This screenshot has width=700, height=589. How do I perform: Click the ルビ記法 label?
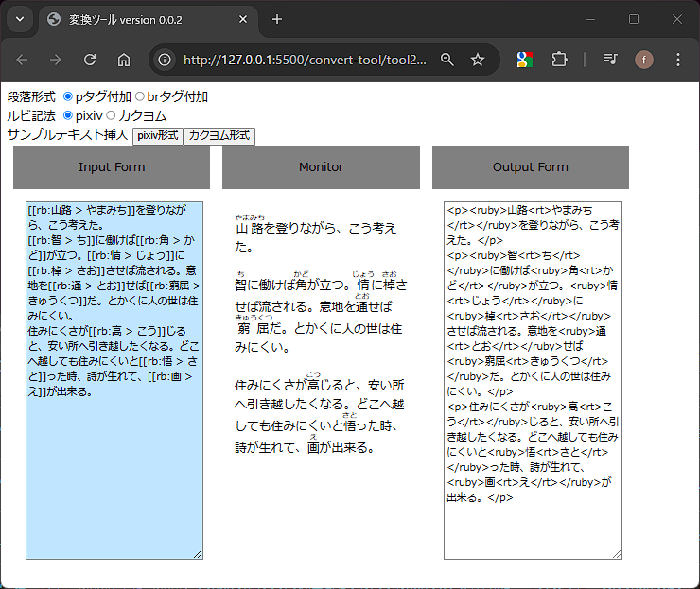point(31,116)
